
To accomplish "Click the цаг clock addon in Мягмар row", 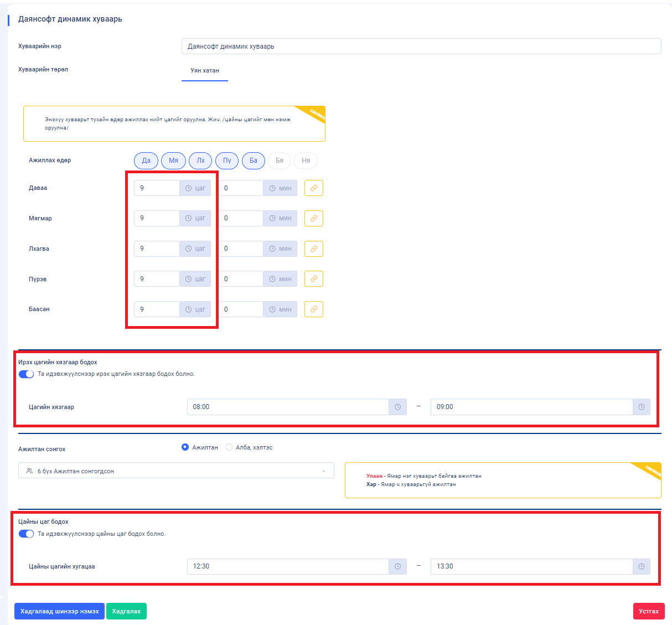I will pos(195,218).
